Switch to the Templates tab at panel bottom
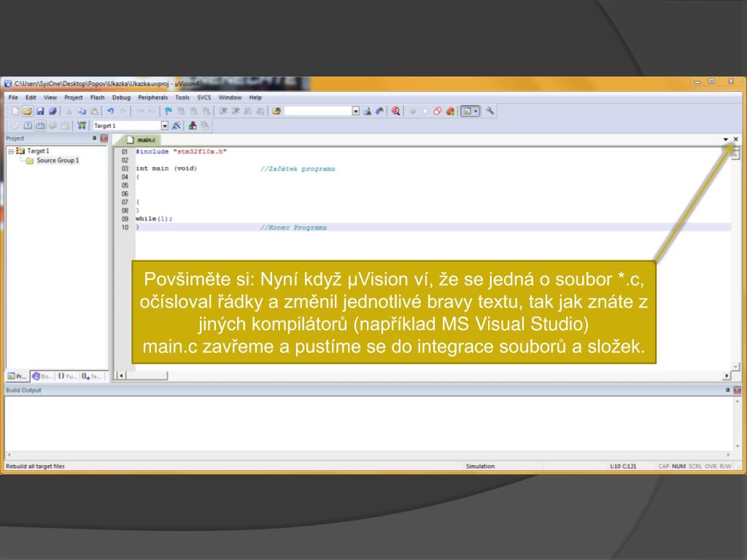This screenshot has height=560, width=747. [x=91, y=376]
